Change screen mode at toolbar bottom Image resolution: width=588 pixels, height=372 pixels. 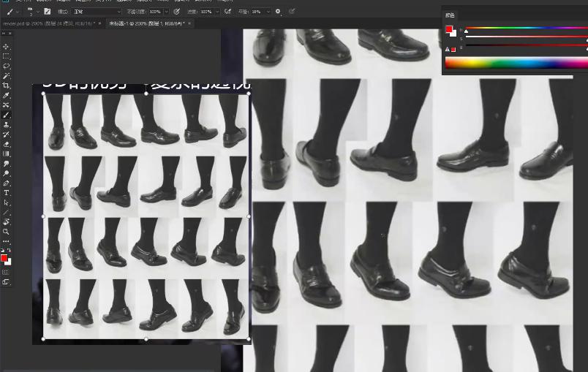pyautogui.click(x=6, y=281)
